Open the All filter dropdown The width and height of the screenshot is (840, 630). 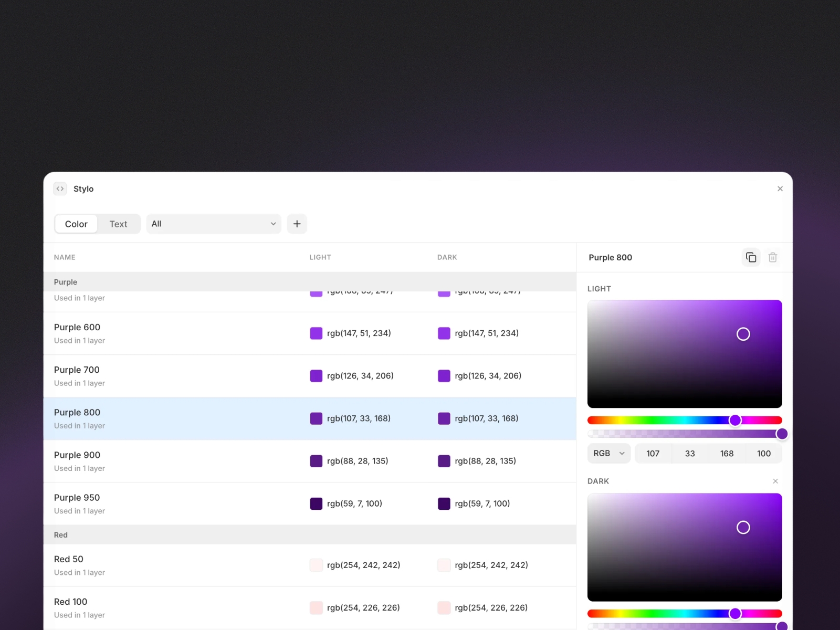(213, 224)
